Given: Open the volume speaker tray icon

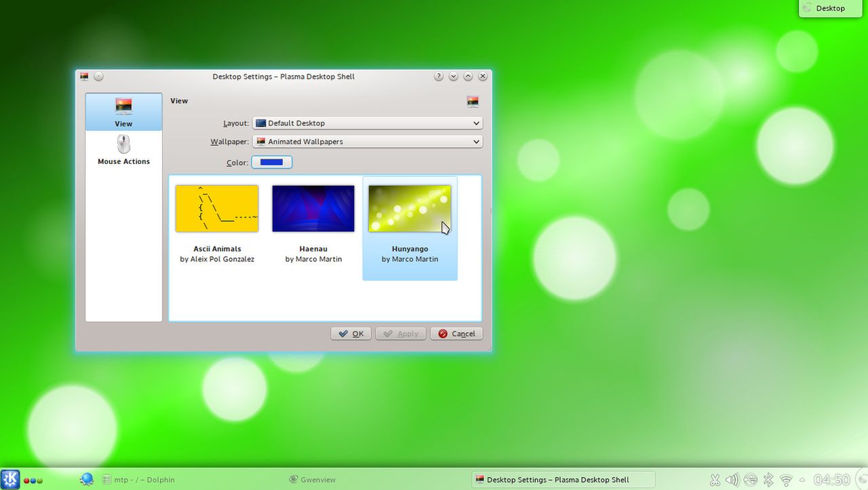Looking at the screenshot, I should [732, 480].
